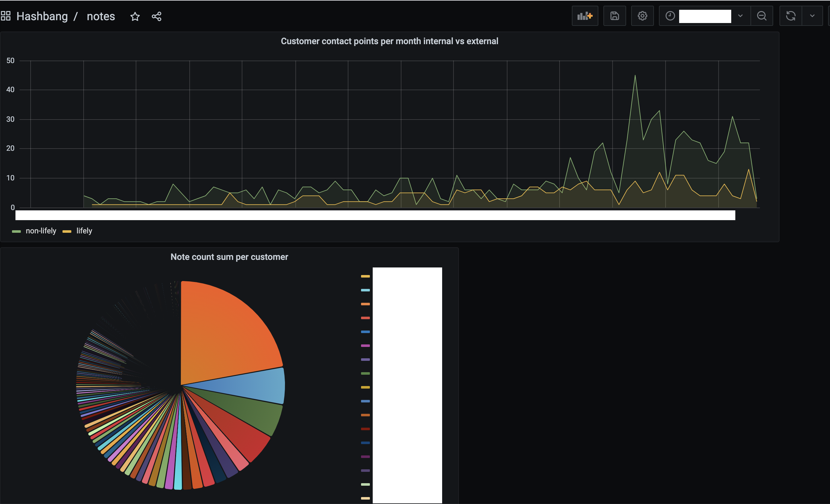The width and height of the screenshot is (830, 504).
Task: Add a new panel to dashboard
Action: click(585, 16)
